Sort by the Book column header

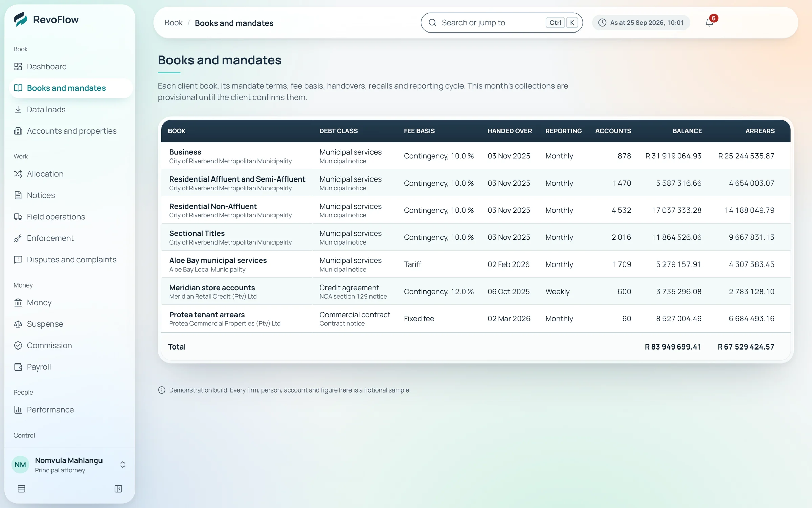[x=177, y=131]
